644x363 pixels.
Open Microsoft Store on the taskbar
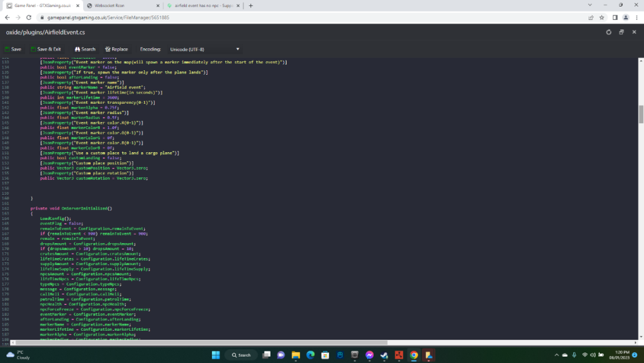[x=325, y=355]
